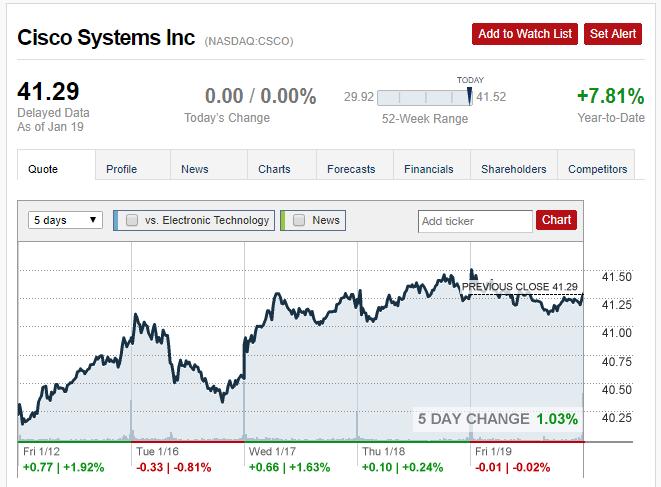Image resolution: width=661 pixels, height=487 pixels.
Task: Expand the 5 days period dropdown
Action: coord(65,220)
